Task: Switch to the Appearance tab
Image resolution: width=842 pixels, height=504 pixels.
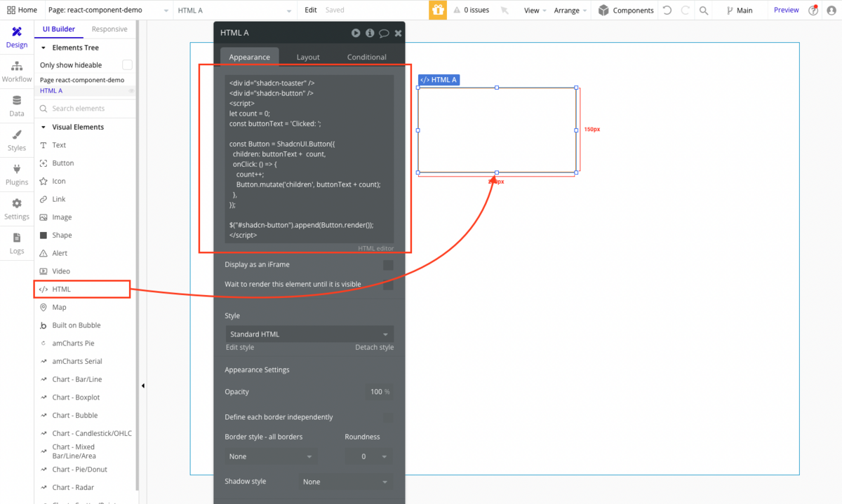Action: 249,57
